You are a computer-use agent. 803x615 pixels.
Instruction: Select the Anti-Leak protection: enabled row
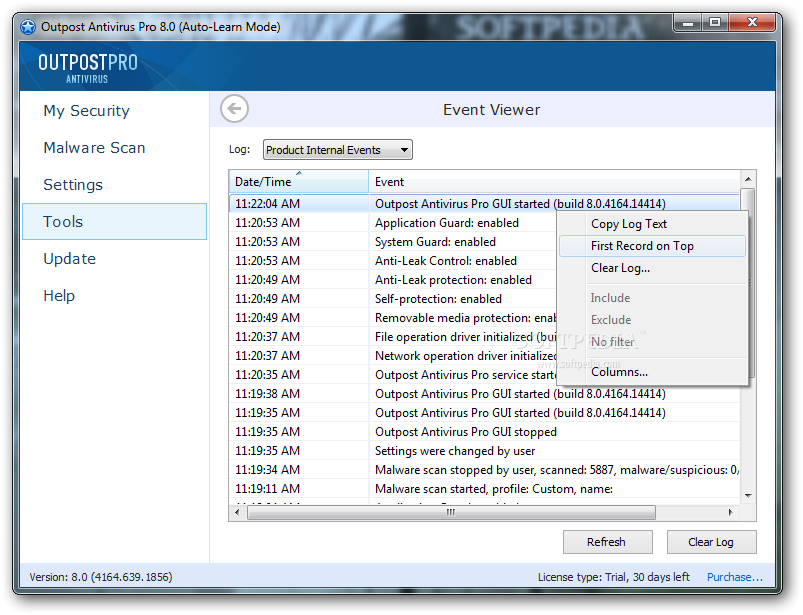click(x=393, y=280)
